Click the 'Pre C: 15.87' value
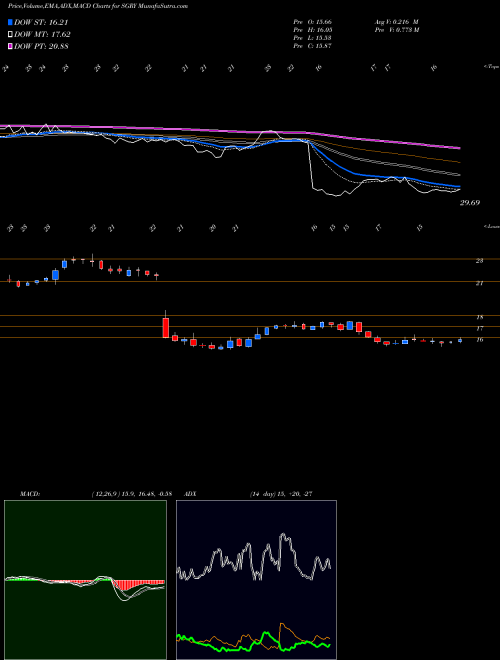 click(x=314, y=46)
